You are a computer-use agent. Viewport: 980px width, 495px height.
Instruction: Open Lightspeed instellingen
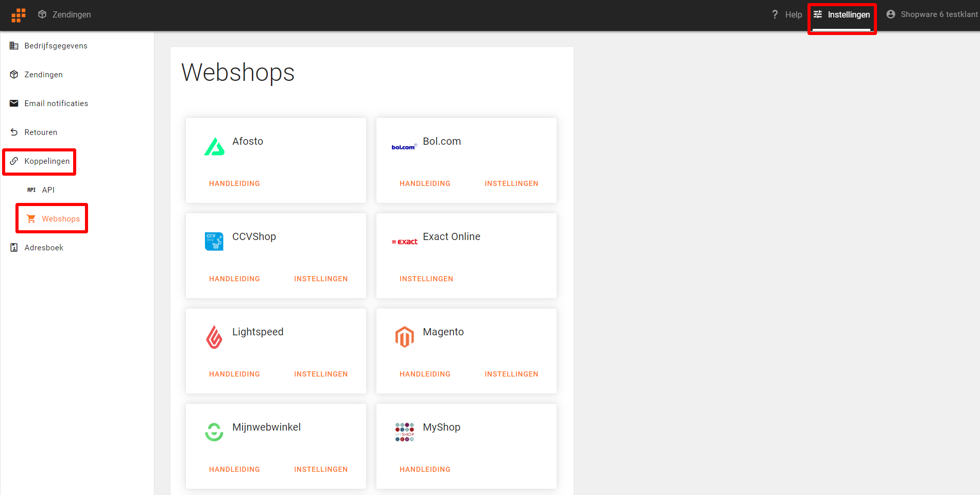(321, 374)
